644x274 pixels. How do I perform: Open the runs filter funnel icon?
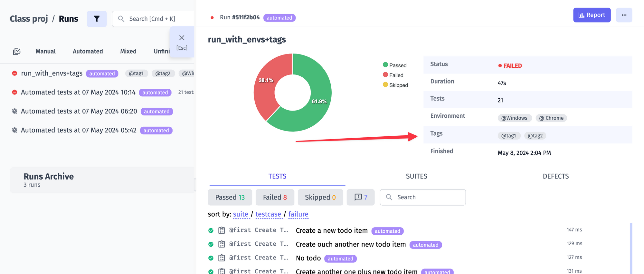click(x=97, y=19)
